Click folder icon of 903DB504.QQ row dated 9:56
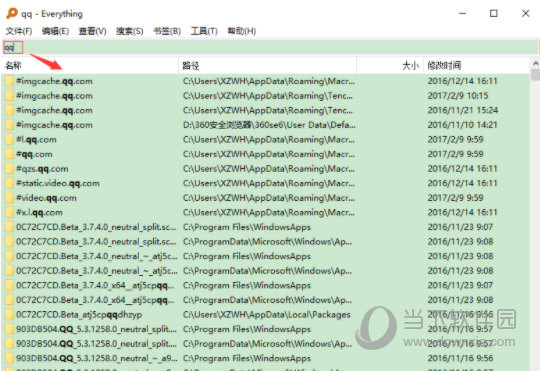This screenshot has height=371, width=540. tap(9, 358)
